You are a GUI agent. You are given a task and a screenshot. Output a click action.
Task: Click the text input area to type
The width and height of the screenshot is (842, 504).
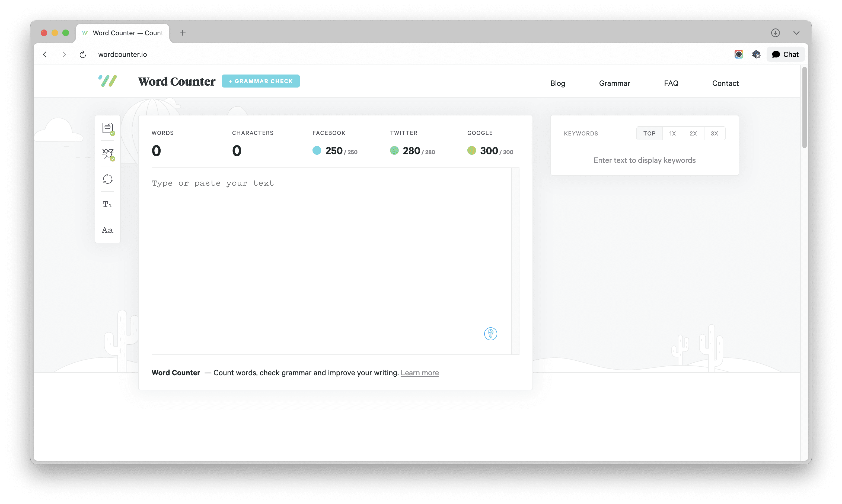323,238
